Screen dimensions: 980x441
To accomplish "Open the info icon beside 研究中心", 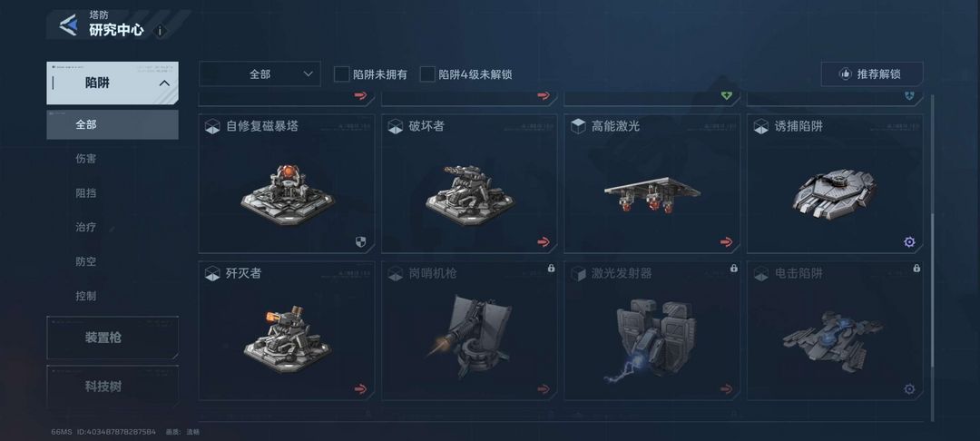I will (x=160, y=30).
